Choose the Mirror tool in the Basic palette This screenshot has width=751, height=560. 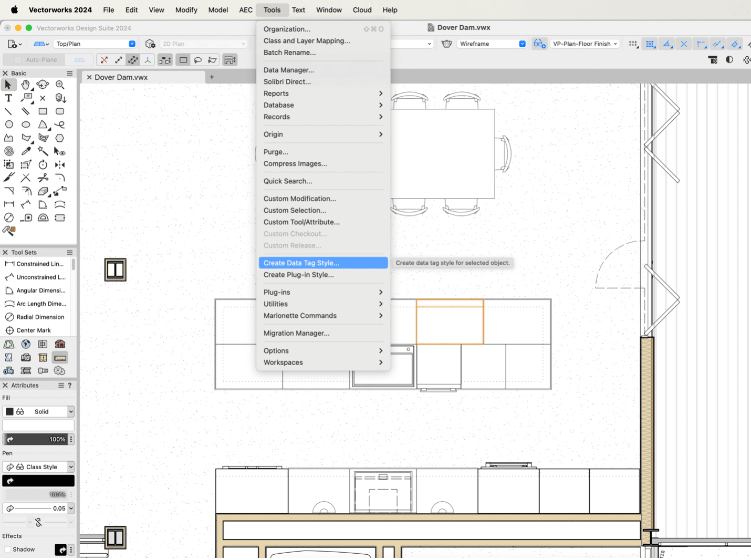point(59,164)
